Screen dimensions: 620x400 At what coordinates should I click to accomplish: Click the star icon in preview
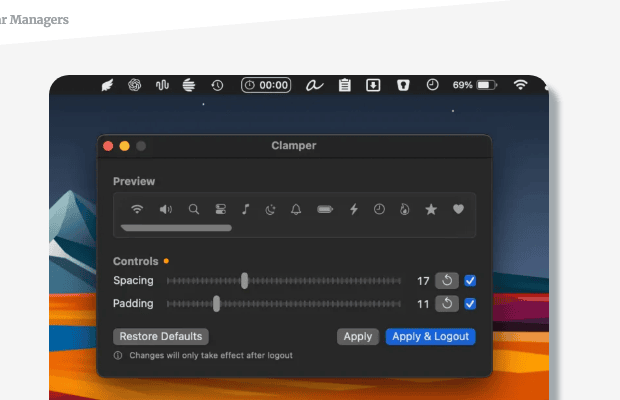(x=431, y=209)
